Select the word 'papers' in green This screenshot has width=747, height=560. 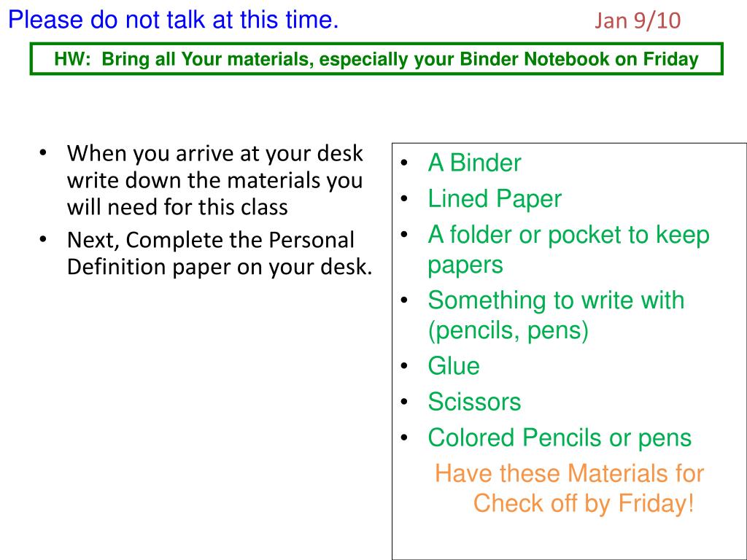tap(465, 266)
